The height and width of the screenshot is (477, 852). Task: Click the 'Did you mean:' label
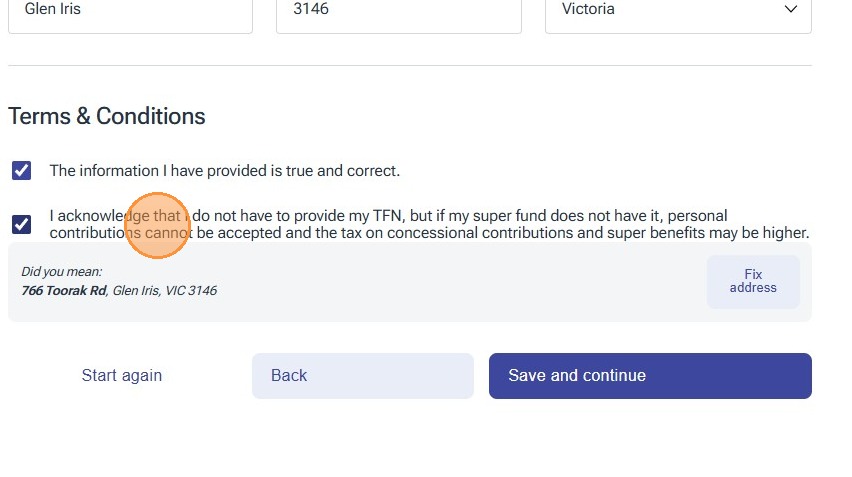click(61, 271)
